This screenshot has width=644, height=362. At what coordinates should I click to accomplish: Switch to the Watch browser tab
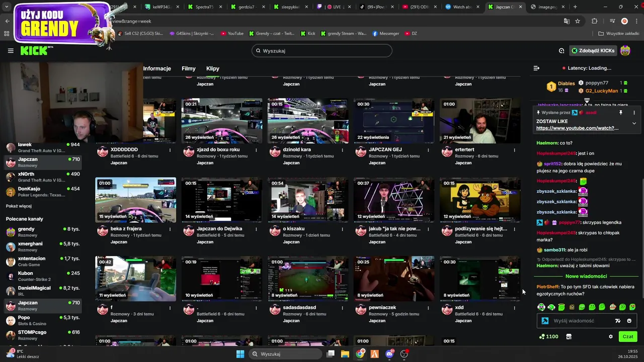coord(462,7)
